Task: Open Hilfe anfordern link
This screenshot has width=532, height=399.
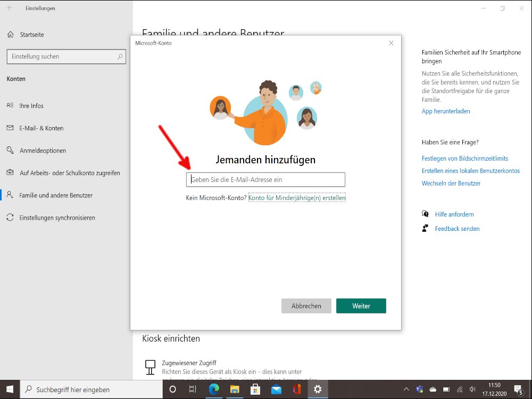Action: point(454,214)
